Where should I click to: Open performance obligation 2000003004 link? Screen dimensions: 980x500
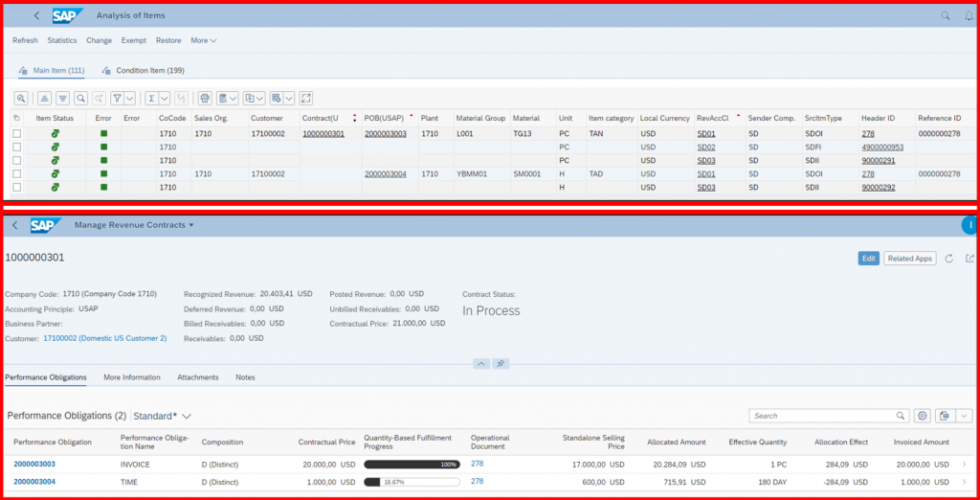click(34, 481)
